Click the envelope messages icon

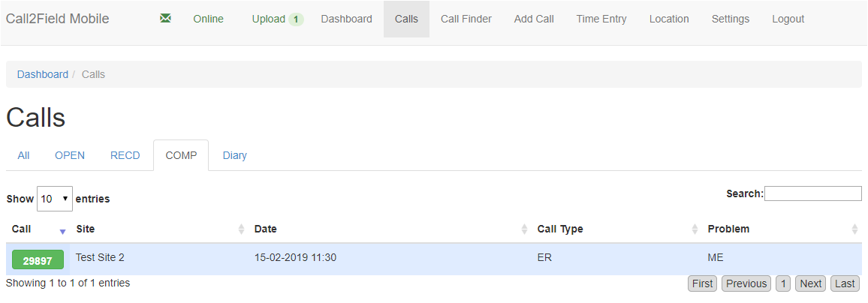[166, 19]
